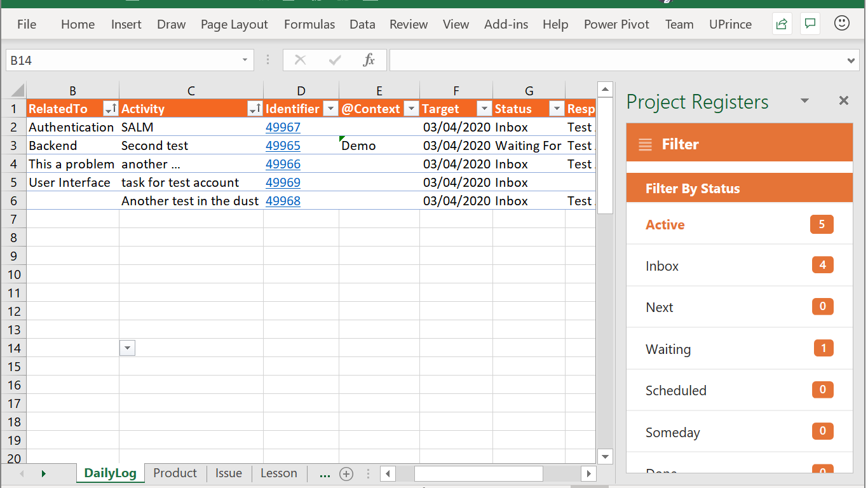Expand the formula bar chevron

click(x=851, y=61)
